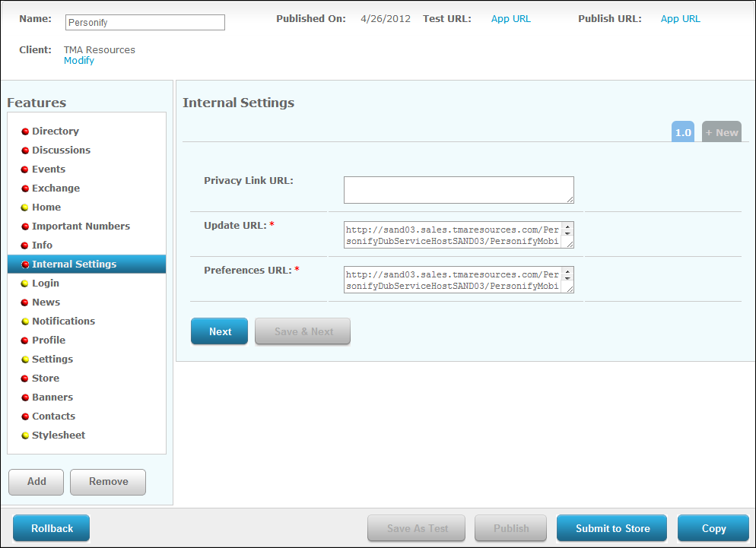The height and width of the screenshot is (548, 756).
Task: Click the Rollback button
Action: [x=52, y=528]
